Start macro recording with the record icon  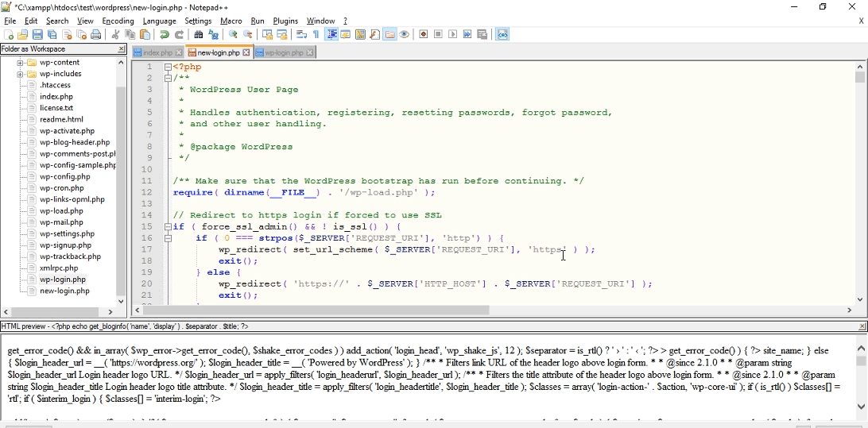[424, 35]
